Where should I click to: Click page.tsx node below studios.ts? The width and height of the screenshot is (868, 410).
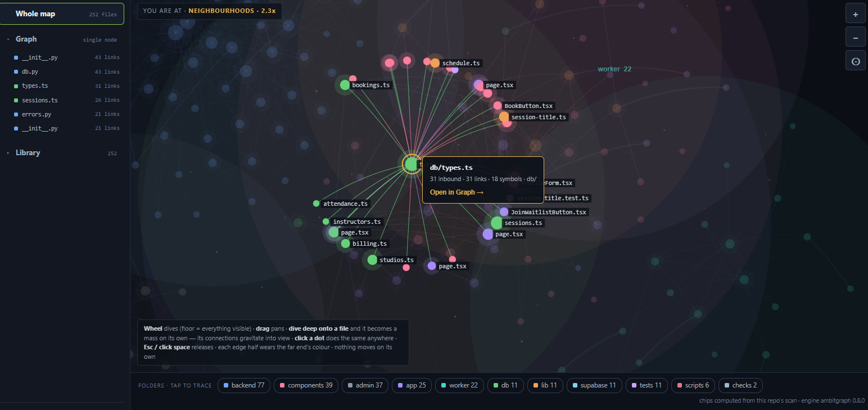pos(432,266)
